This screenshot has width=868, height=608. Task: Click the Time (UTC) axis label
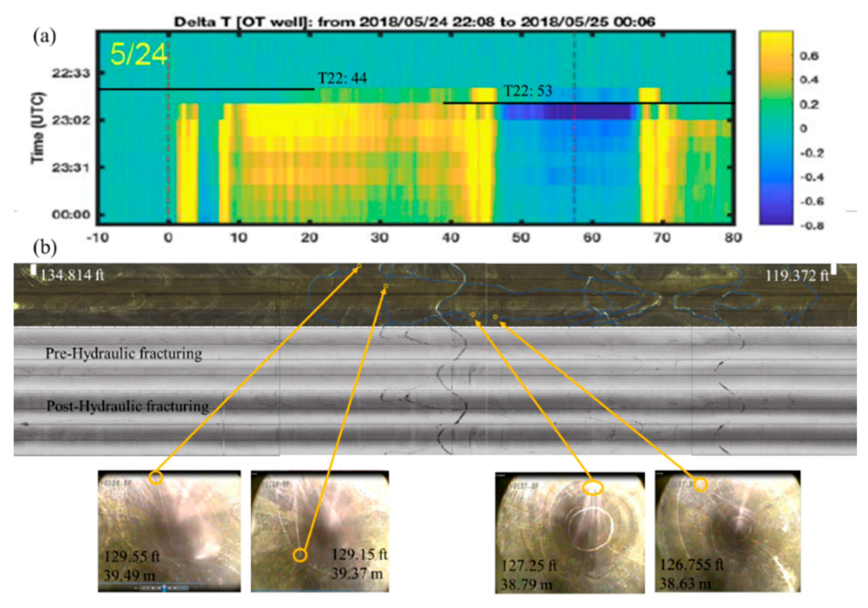pos(38,128)
